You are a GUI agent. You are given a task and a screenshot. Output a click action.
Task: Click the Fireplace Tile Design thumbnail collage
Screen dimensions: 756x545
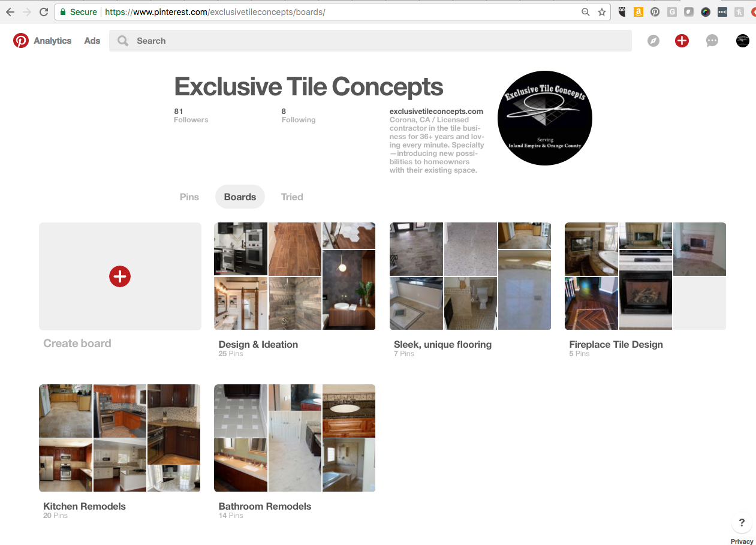point(645,276)
